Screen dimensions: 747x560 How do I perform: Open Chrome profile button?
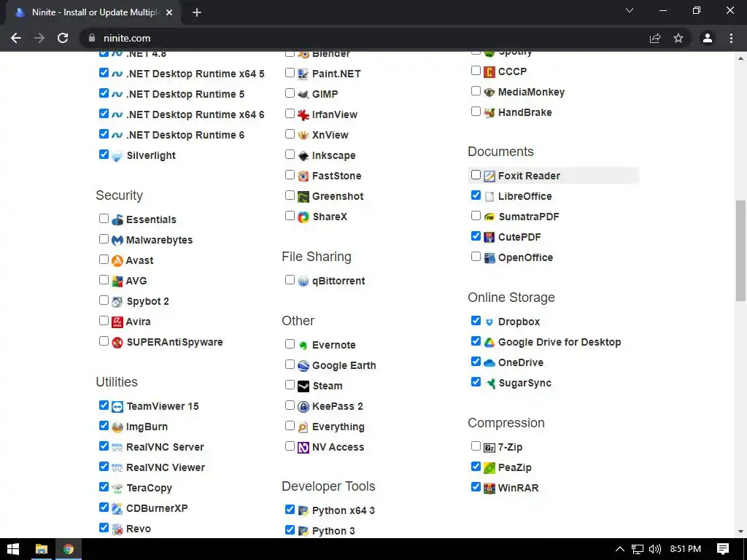click(708, 38)
